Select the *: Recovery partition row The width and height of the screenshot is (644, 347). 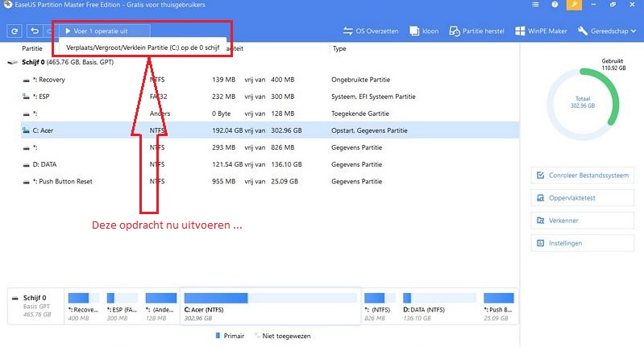coord(270,80)
